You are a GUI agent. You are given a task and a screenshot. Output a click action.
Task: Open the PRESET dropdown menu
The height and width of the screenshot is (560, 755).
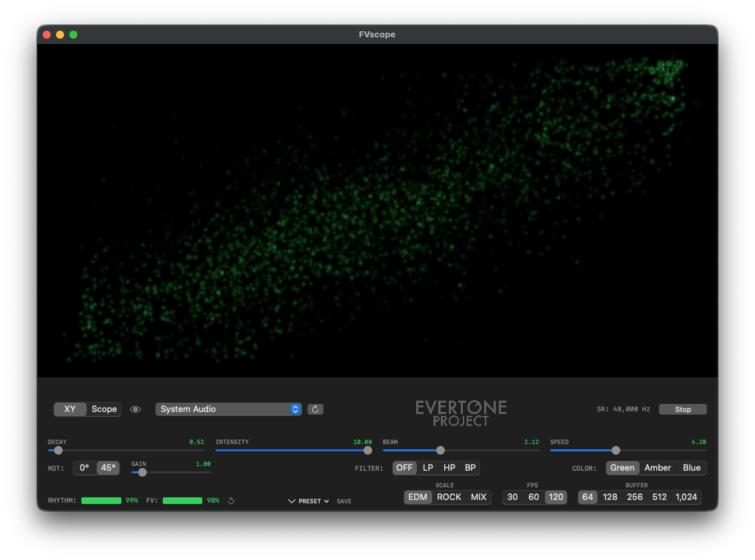tap(313, 501)
